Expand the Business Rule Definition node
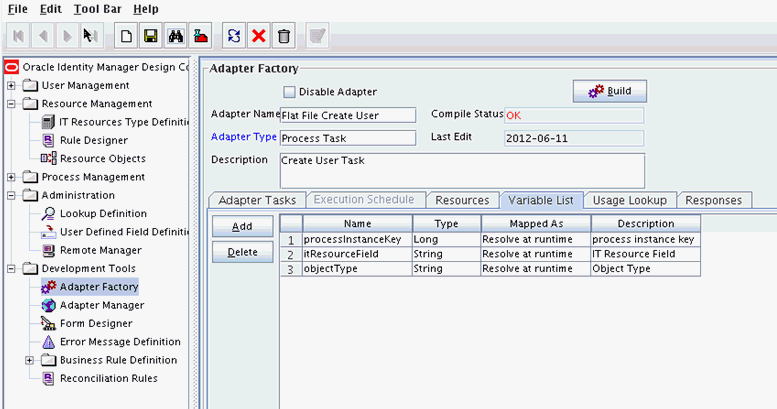Screen dimensions: 777x409 click(29, 360)
